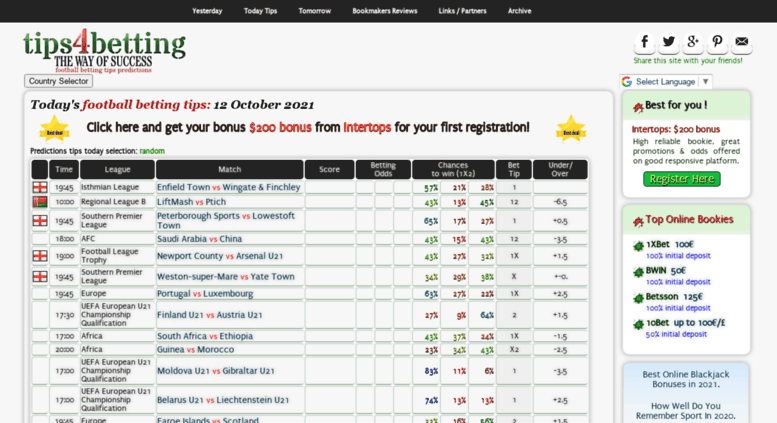Click 74% chance in Belarus U21 row

tap(431, 400)
